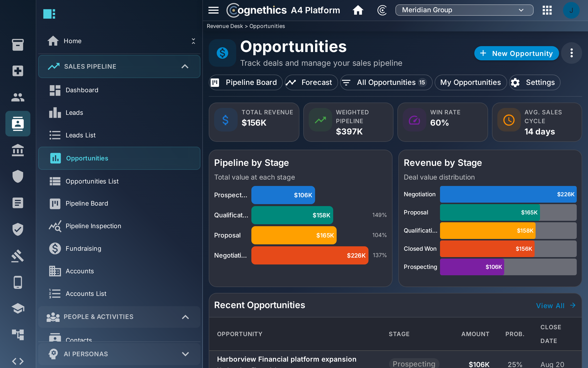Click the medical plus rail icon
The image size is (588, 368).
pos(18,71)
